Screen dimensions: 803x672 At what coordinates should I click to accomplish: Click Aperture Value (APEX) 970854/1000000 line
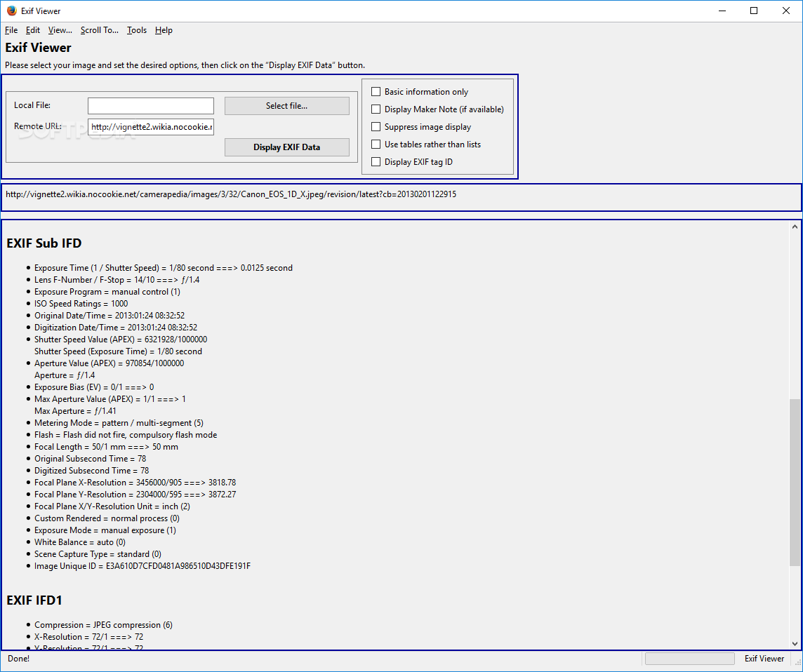pyautogui.click(x=109, y=363)
